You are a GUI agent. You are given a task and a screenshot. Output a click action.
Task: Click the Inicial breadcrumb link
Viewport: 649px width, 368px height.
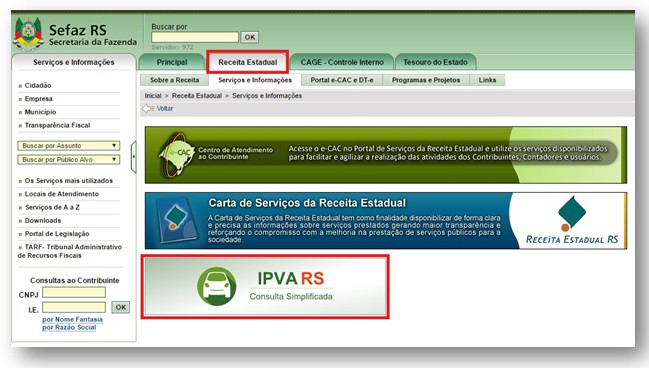153,96
